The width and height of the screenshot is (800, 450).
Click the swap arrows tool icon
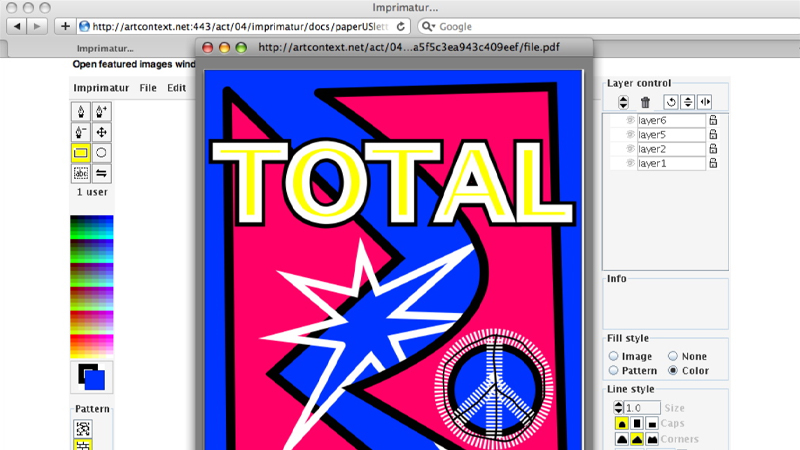pyautogui.click(x=102, y=173)
